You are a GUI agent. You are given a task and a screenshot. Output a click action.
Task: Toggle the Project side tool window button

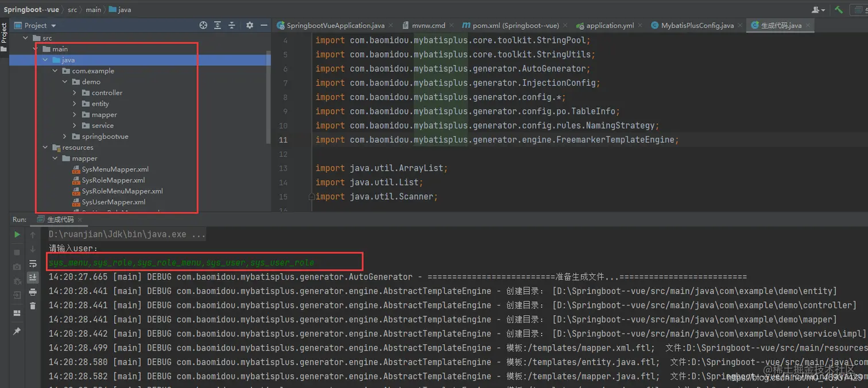(4, 37)
